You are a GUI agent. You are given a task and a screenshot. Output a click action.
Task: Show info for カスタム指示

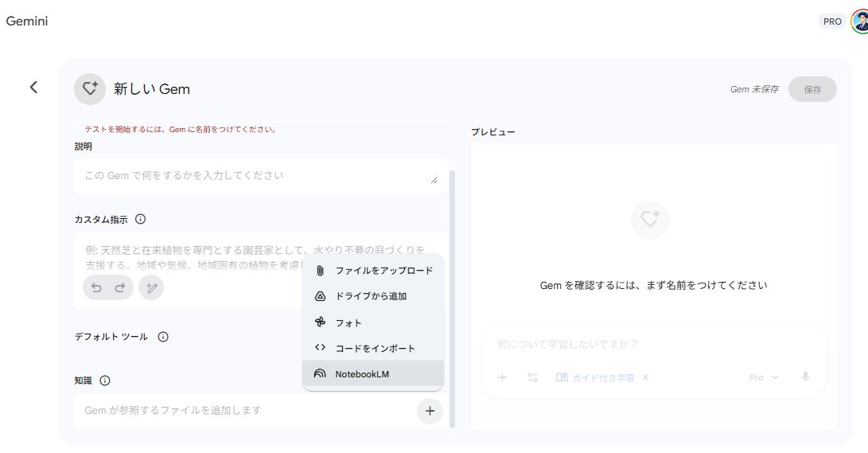point(141,219)
